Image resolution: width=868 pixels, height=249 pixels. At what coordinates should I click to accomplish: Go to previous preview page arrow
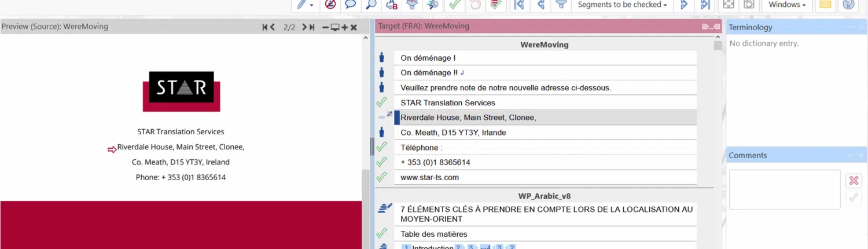point(272,27)
